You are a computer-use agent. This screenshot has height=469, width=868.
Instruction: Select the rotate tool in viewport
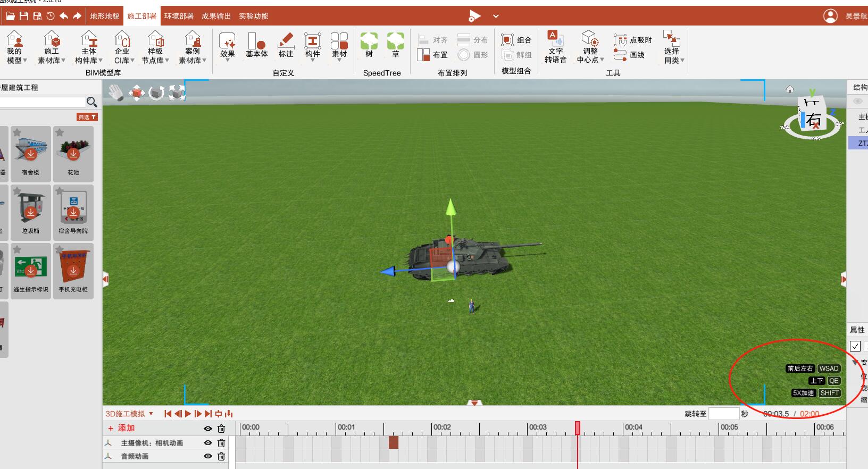[156, 93]
